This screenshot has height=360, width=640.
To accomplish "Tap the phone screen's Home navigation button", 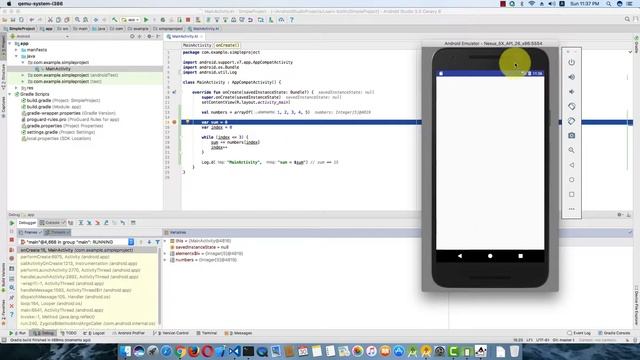I will (x=490, y=256).
